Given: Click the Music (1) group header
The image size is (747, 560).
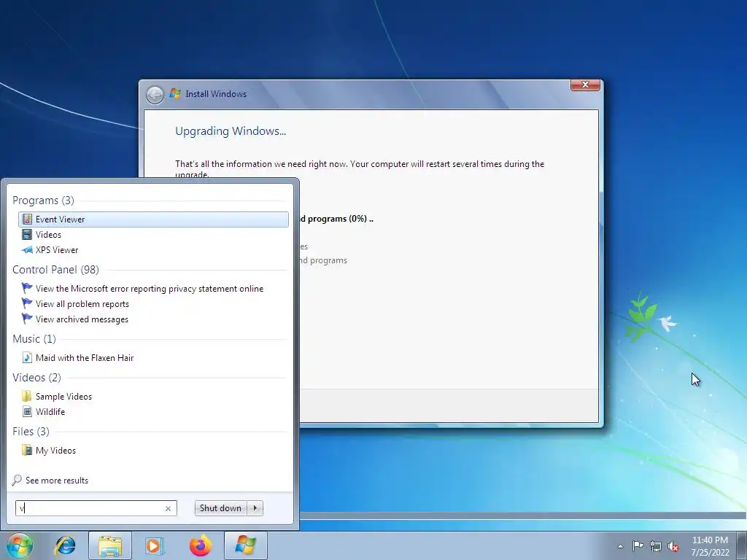Looking at the screenshot, I should tap(34, 338).
